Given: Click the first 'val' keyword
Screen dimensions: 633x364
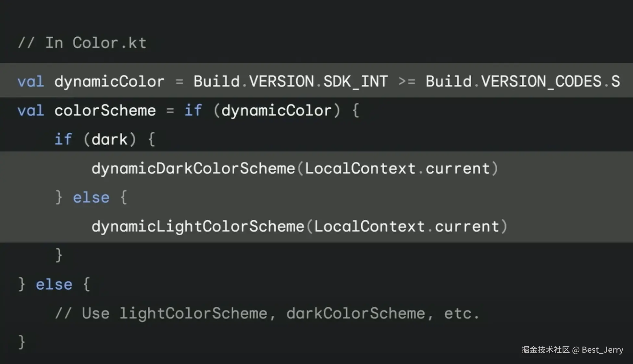Looking at the screenshot, I should [31, 81].
